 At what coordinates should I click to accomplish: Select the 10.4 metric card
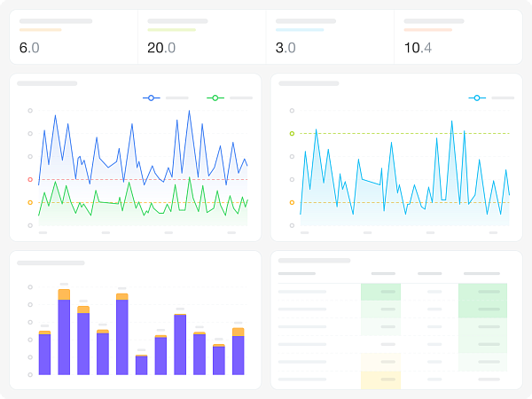pyautogui.click(x=458, y=37)
